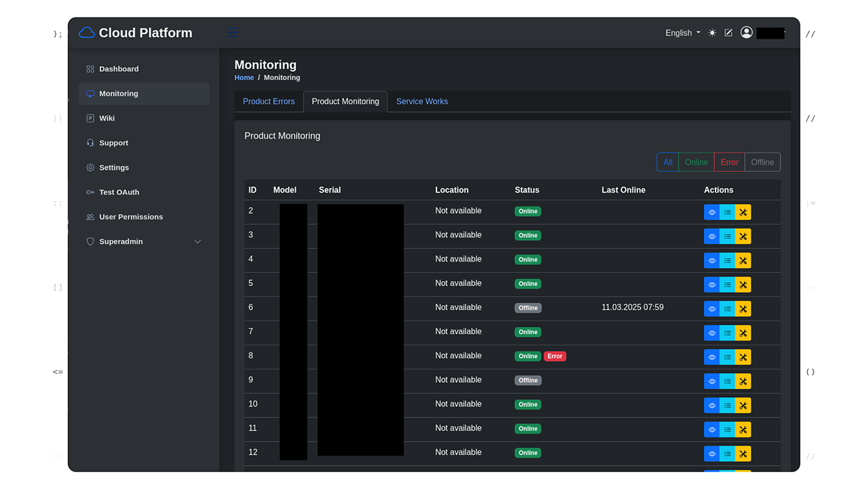The image size is (868, 489).
Task: Open list icon in row ID 5
Action: [x=727, y=285]
